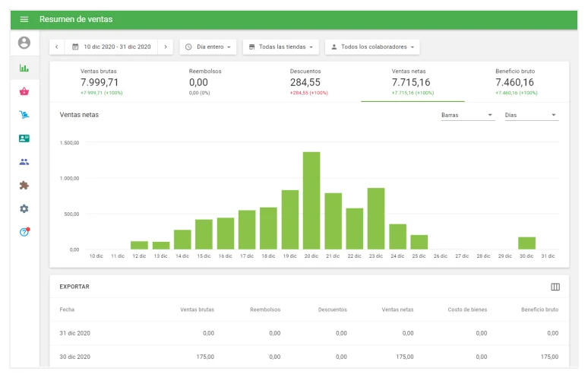The image size is (588, 378).
Task: Click the Ventas netas table column header
Action: coord(397,310)
